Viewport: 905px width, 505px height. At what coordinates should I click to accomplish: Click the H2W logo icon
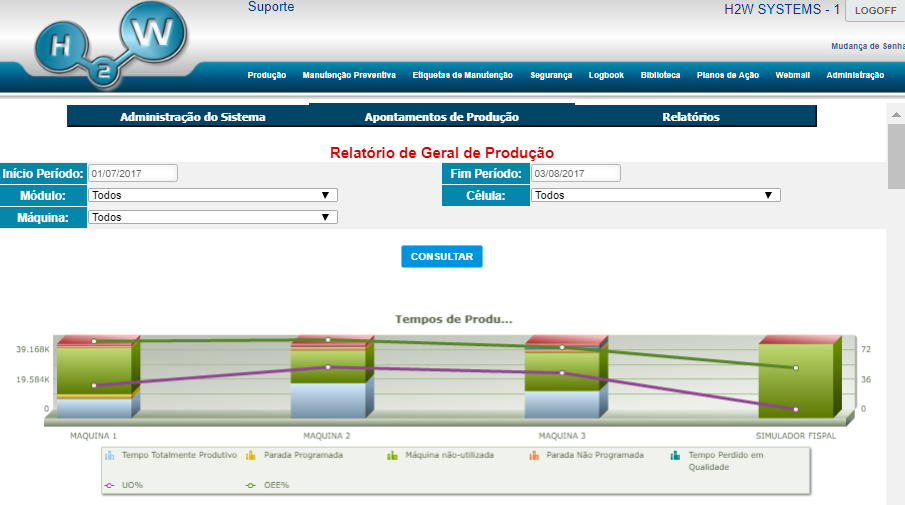tap(110, 47)
